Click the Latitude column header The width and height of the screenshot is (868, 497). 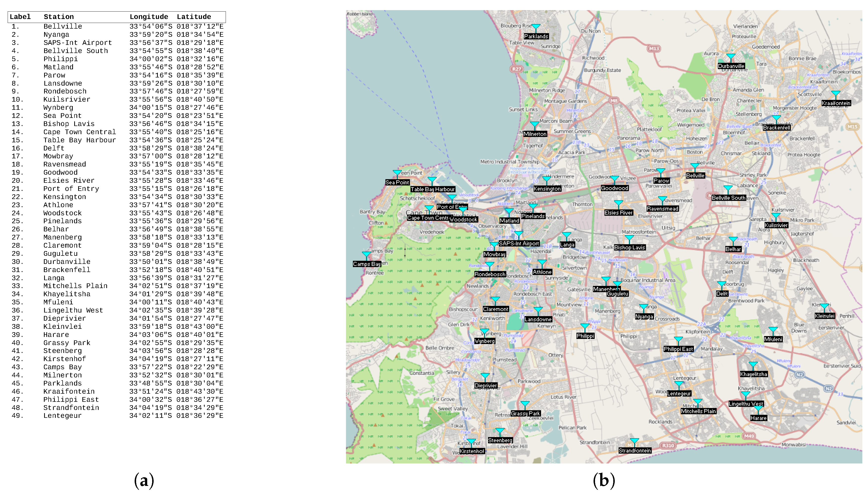tap(194, 17)
